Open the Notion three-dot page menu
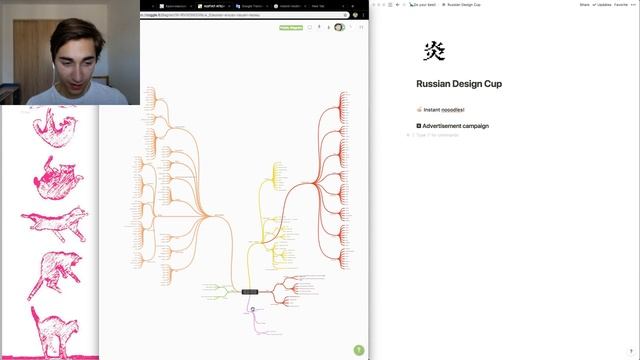Viewport: 640px width, 360px height. click(x=634, y=5)
